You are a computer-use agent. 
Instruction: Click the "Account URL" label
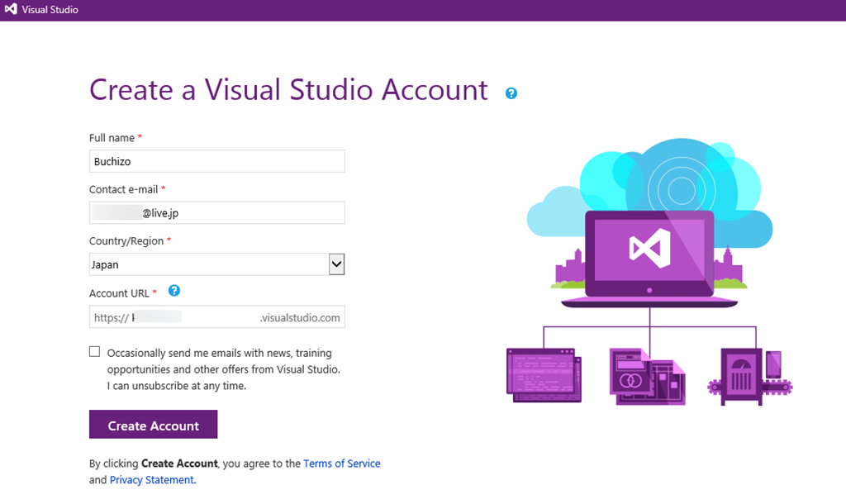click(x=119, y=293)
